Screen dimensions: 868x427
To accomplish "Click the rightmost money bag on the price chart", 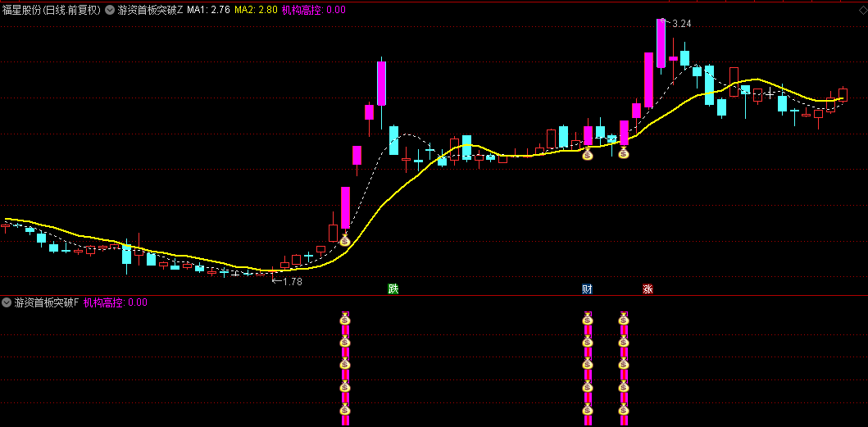I will point(623,152).
